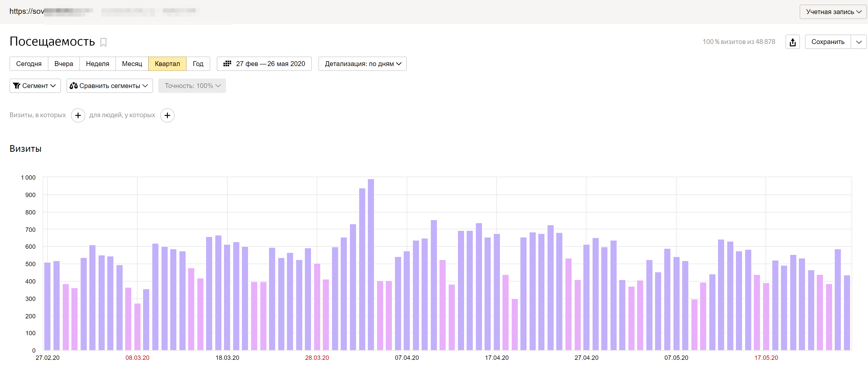
Task: Select the Сегодня period tab
Action: [x=29, y=64]
